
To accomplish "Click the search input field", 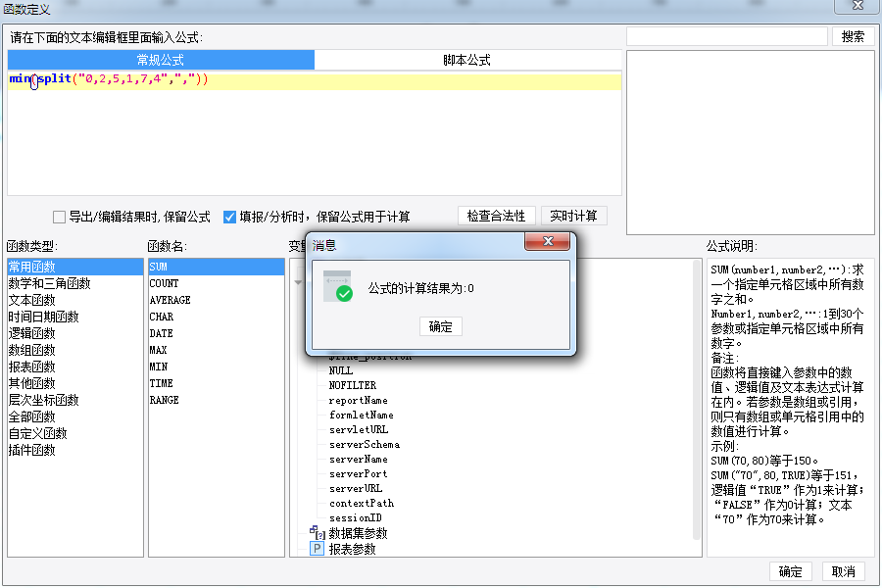I will [x=727, y=36].
